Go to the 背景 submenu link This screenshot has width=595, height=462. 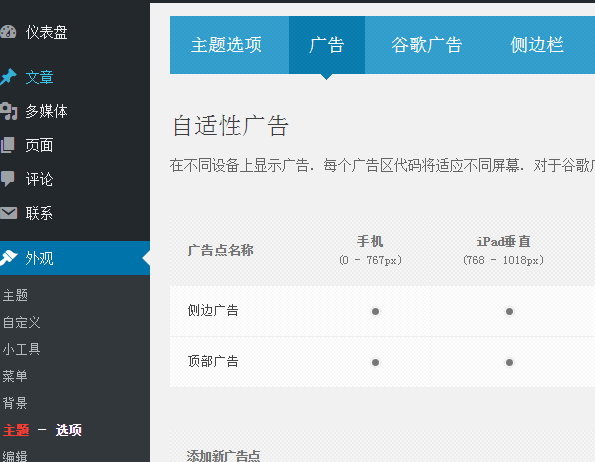point(15,403)
